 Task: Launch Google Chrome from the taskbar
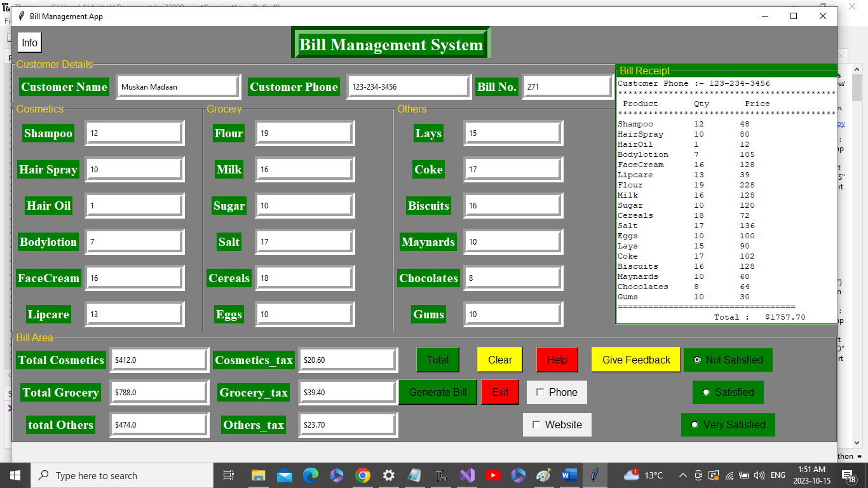(362, 475)
